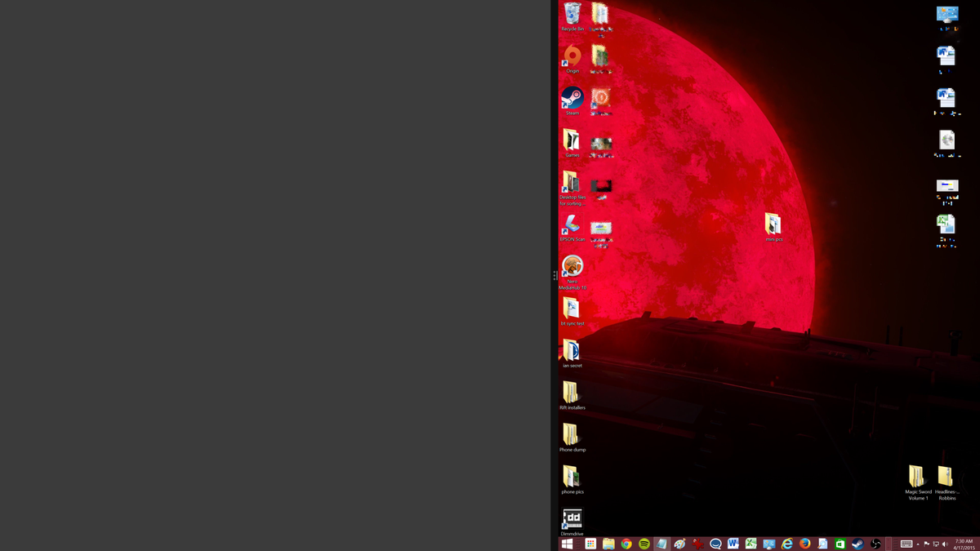Open File Explorer from the taskbar
Screen dimensions: 980x551
tap(608, 544)
